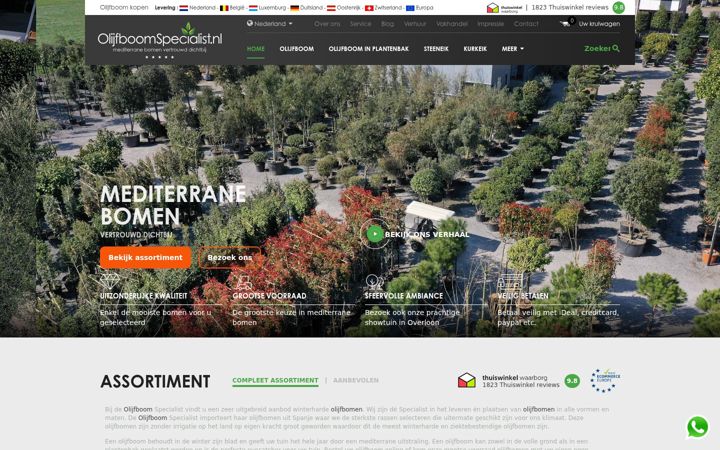Open OLIJFBOOM IN PLANTENBAK menu item
720x450 pixels.
pyautogui.click(x=368, y=49)
